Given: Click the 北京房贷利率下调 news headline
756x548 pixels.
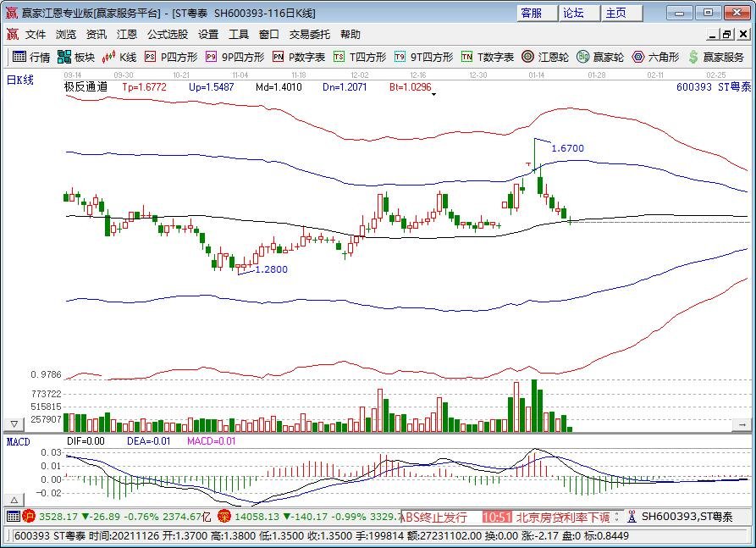Looking at the screenshot, I should tap(563, 518).
